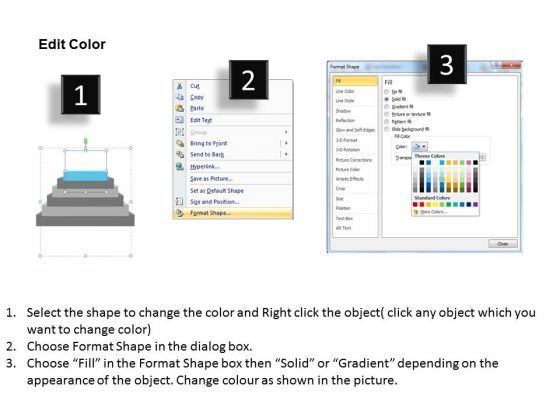The image size is (560, 420).
Task: Click the Close button in Format Shape dialog
Action: 502,244
